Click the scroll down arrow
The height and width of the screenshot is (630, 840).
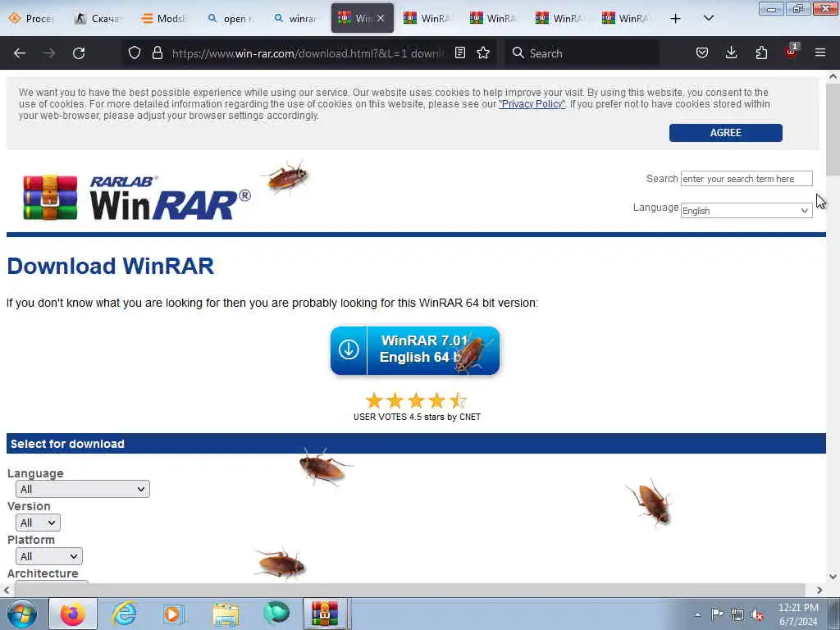click(833, 577)
